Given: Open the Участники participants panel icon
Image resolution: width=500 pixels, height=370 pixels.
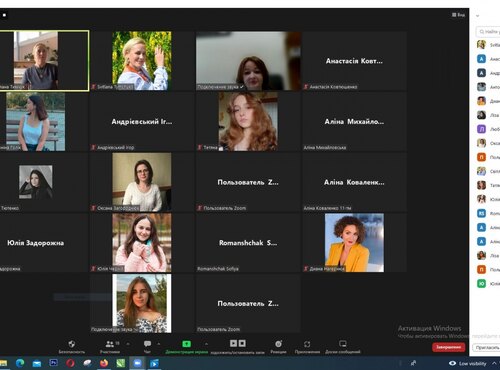Looking at the screenshot, I should click(x=110, y=344).
